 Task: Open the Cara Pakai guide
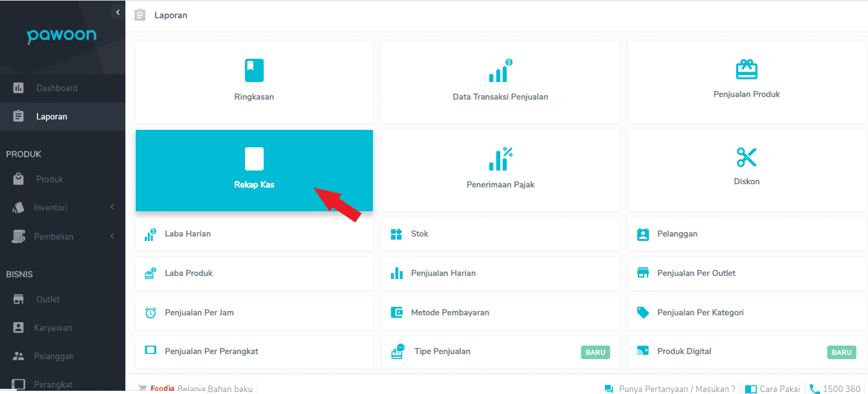pos(772,389)
